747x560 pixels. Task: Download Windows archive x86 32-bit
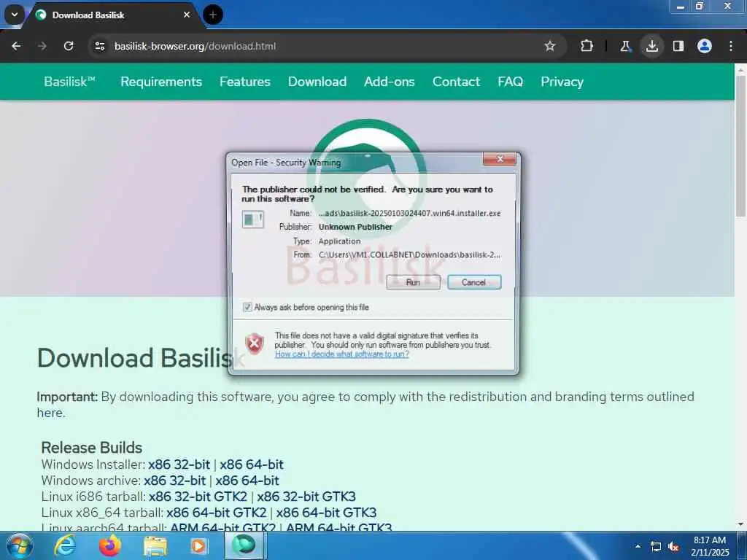pos(175,481)
